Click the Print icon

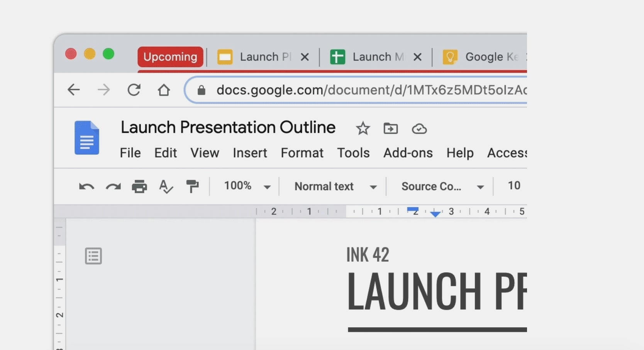tap(139, 187)
